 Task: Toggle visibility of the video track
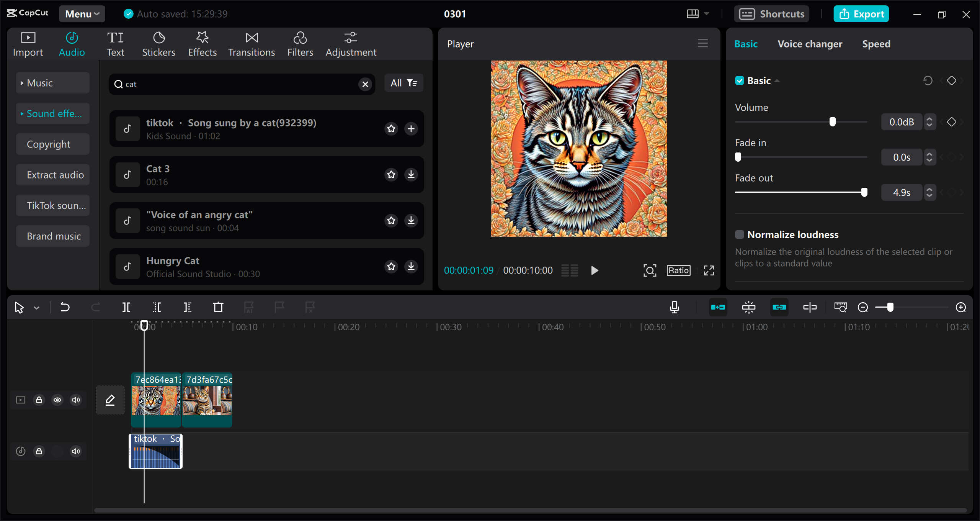(x=57, y=400)
